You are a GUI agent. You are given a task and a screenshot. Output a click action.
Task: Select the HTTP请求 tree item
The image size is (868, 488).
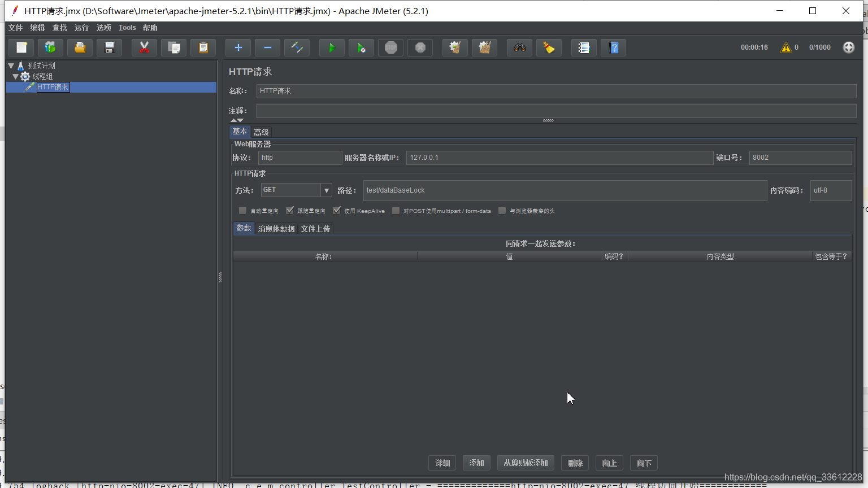coord(53,87)
